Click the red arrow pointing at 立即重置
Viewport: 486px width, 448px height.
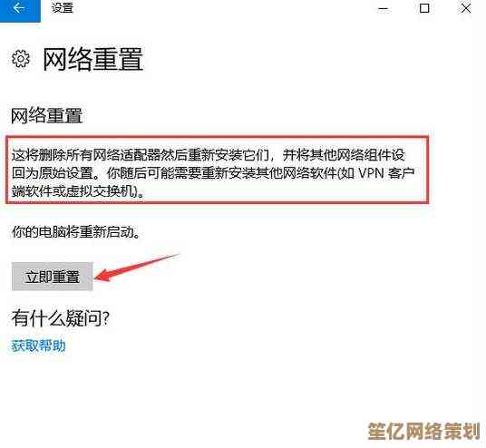tap(136, 268)
